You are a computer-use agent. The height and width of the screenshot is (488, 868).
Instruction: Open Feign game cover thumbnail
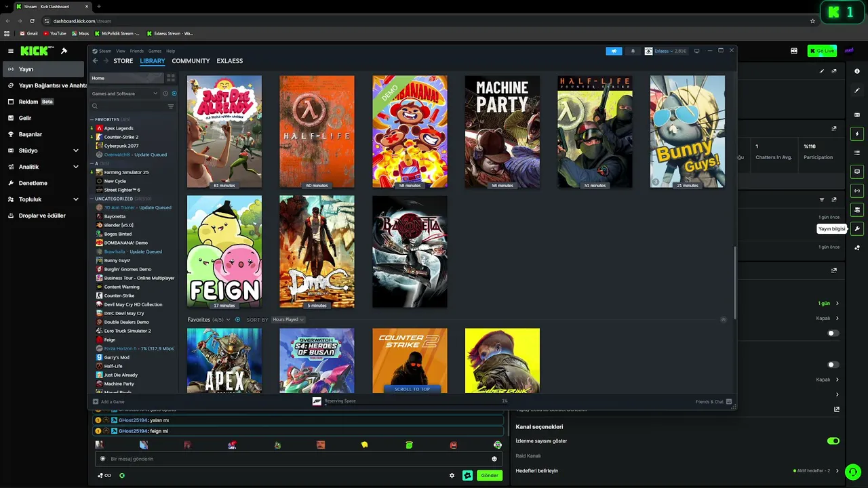(x=224, y=252)
